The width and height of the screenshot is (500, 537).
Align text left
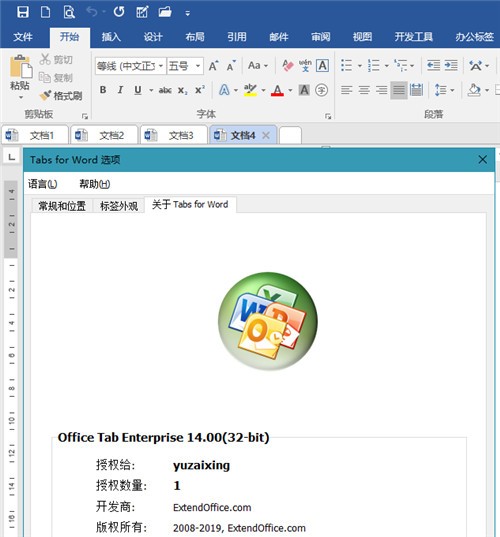(347, 90)
